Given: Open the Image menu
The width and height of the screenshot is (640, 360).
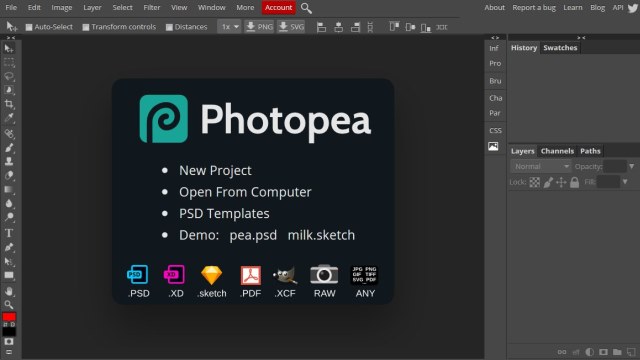Looking at the screenshot, I should point(62,8).
